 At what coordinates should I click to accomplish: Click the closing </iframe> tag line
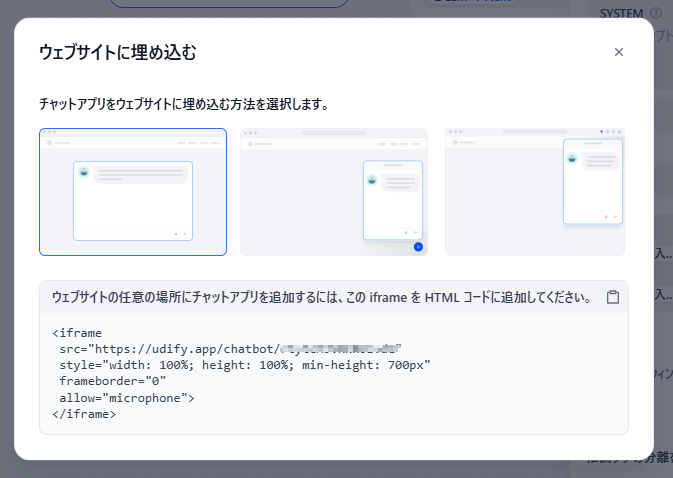point(84,414)
